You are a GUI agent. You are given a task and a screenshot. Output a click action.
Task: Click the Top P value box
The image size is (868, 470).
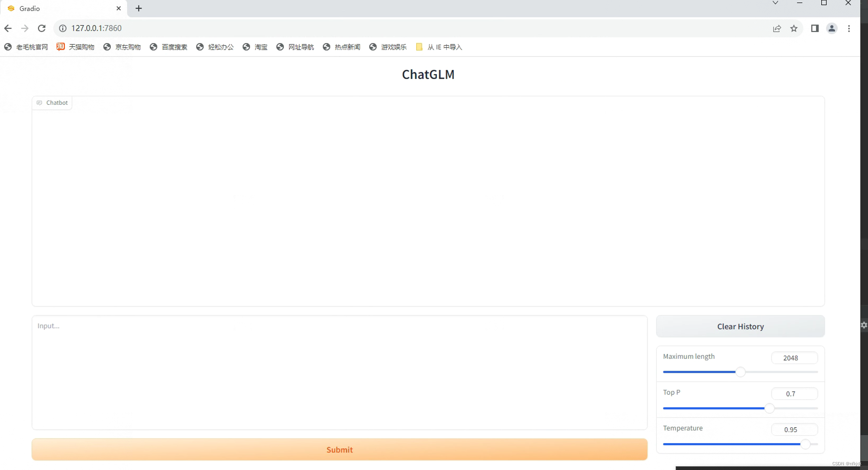coord(794,394)
